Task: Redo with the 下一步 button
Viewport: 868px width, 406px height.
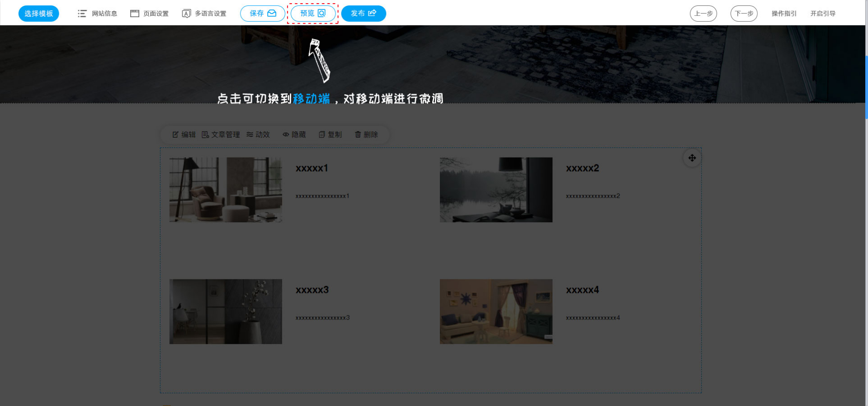Action: tap(744, 14)
